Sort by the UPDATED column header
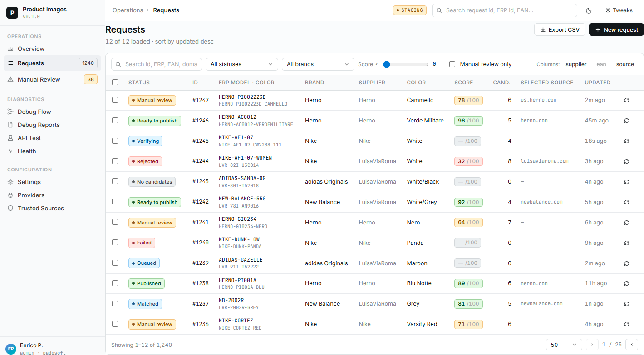This screenshot has height=355, width=644. 597,83
